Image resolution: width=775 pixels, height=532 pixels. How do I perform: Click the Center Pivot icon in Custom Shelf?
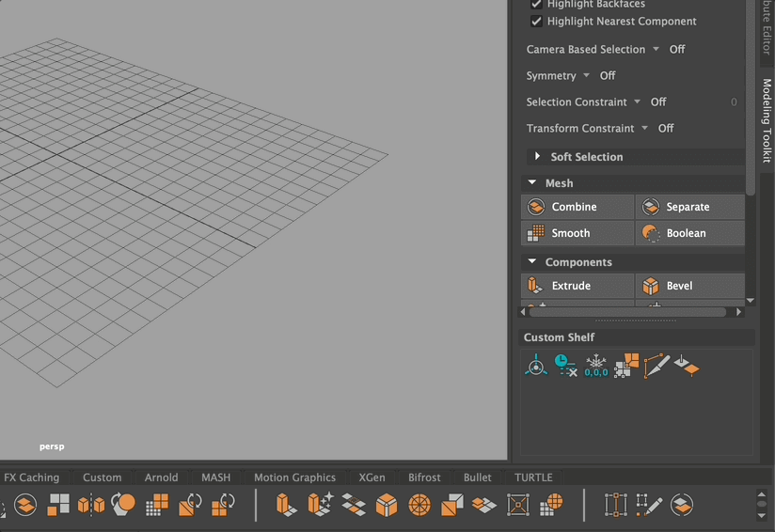(x=535, y=366)
